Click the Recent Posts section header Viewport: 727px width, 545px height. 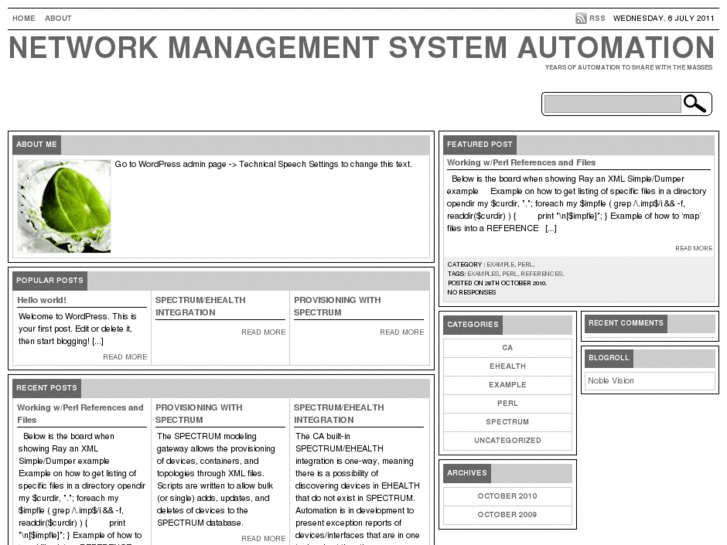pyautogui.click(x=46, y=388)
